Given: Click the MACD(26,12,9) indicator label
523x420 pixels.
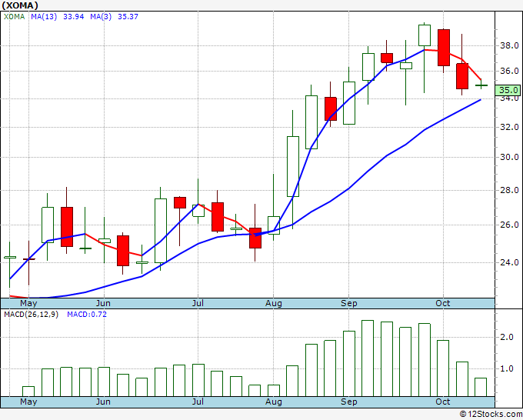Looking at the screenshot, I should point(31,315).
